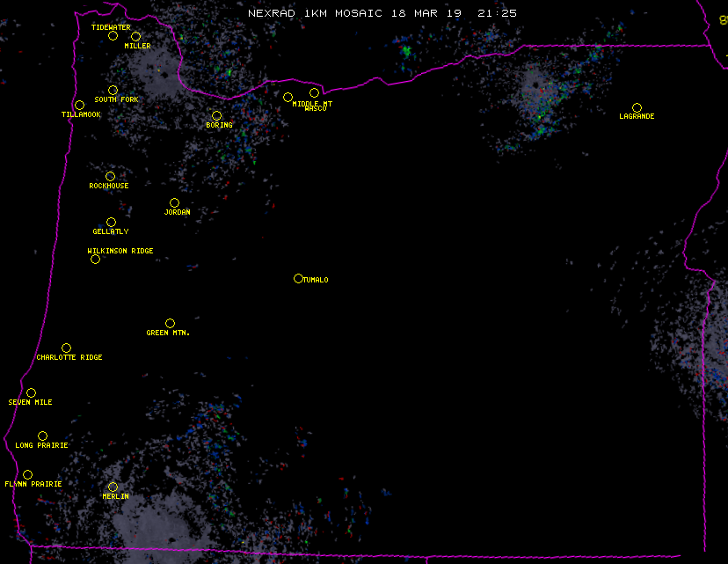This screenshot has height=564, width=728.
Task: Click the Merlin station circle marker
Action: [x=113, y=487]
